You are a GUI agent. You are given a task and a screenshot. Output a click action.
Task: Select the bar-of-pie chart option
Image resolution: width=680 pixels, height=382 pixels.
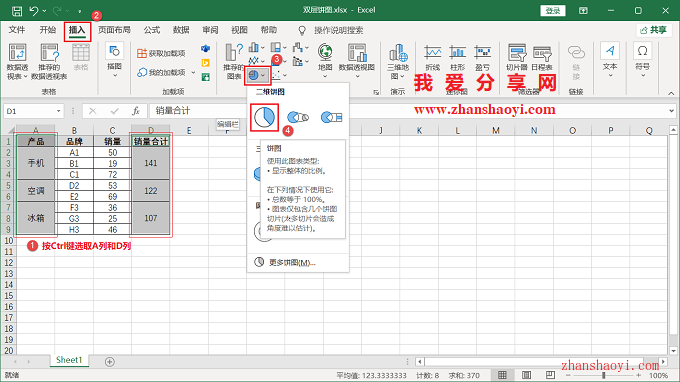(331, 117)
